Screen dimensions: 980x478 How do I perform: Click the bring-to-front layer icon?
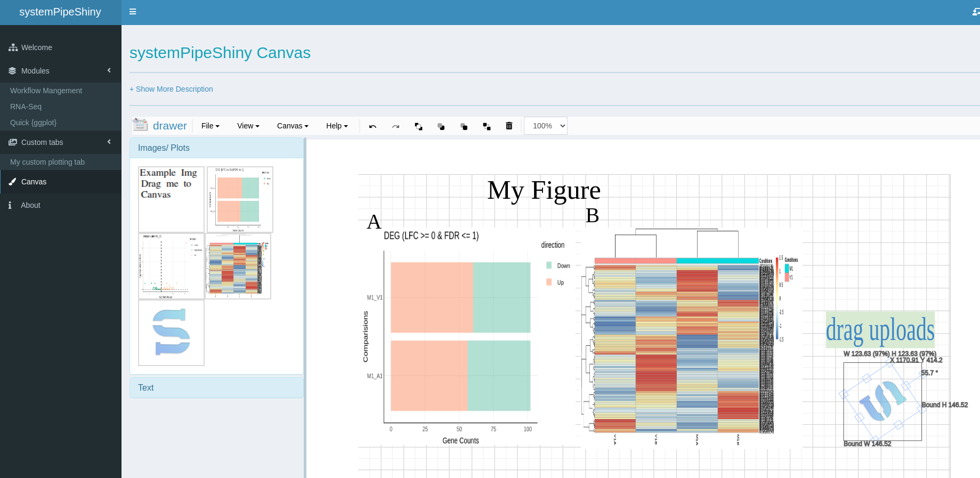coord(418,126)
